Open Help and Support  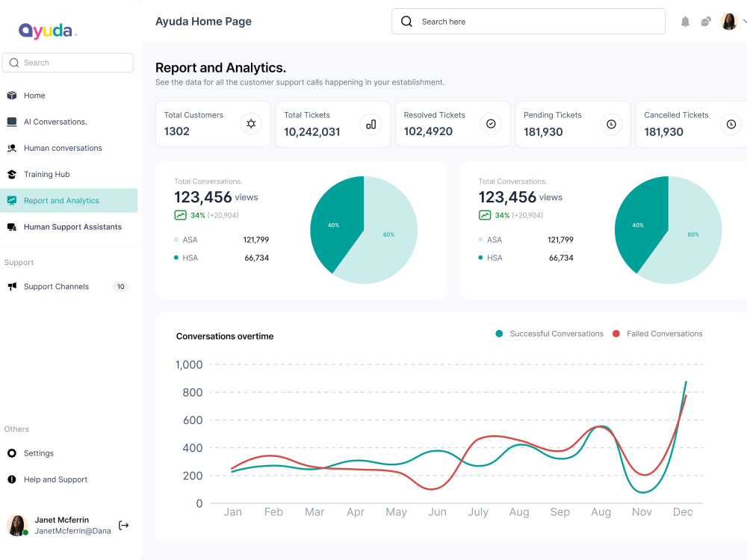pos(69,479)
